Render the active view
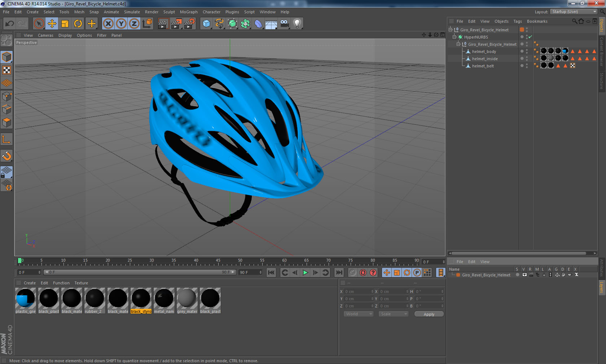The height and width of the screenshot is (364, 606). tap(163, 24)
